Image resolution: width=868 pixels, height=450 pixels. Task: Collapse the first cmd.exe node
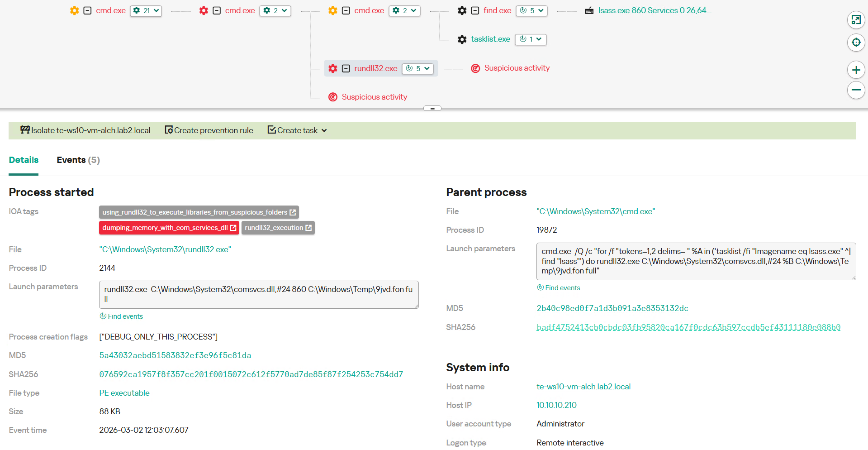pyautogui.click(x=88, y=10)
